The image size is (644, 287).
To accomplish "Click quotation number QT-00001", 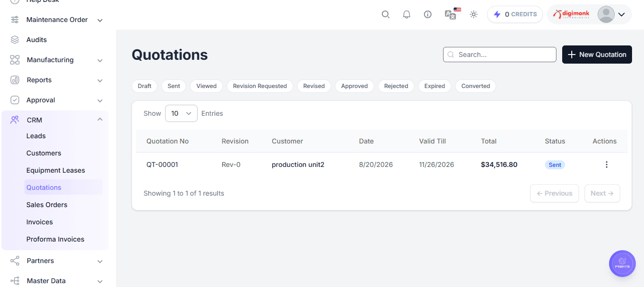I will [162, 165].
